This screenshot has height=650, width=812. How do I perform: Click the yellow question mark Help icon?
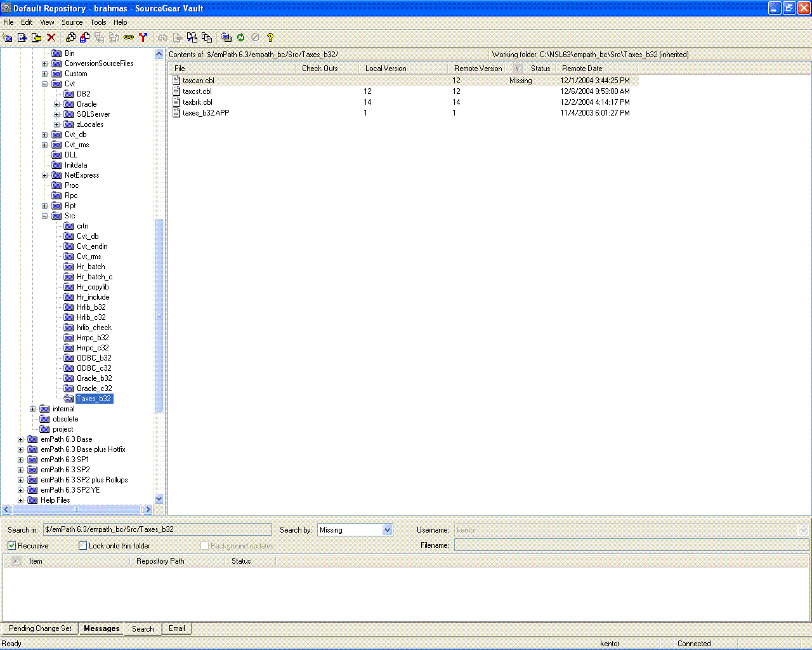pos(270,37)
